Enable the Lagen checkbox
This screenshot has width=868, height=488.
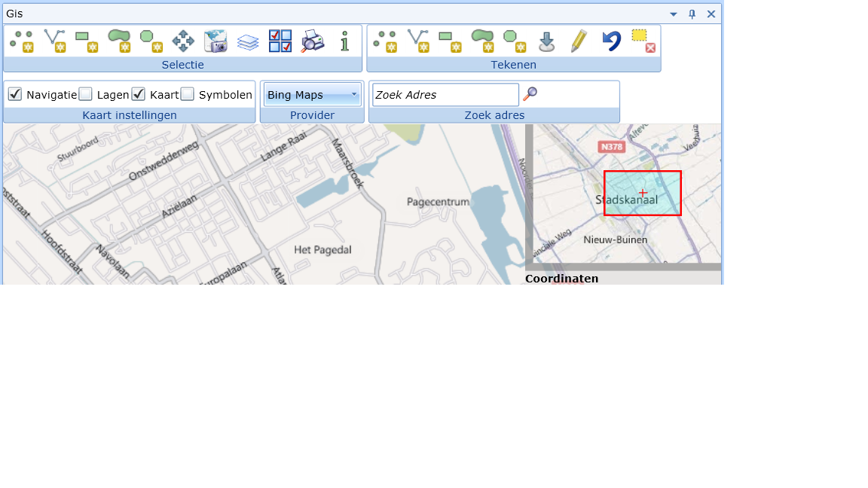(85, 94)
